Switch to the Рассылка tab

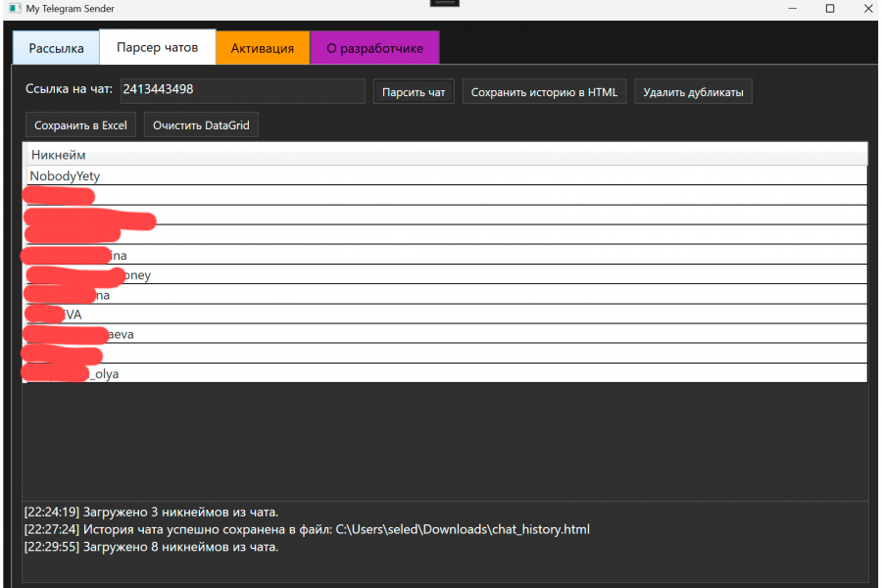pos(56,48)
